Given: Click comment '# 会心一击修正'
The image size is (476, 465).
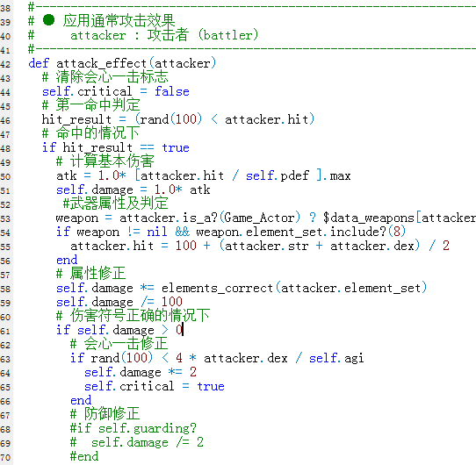Looking at the screenshot, I should (119, 344).
